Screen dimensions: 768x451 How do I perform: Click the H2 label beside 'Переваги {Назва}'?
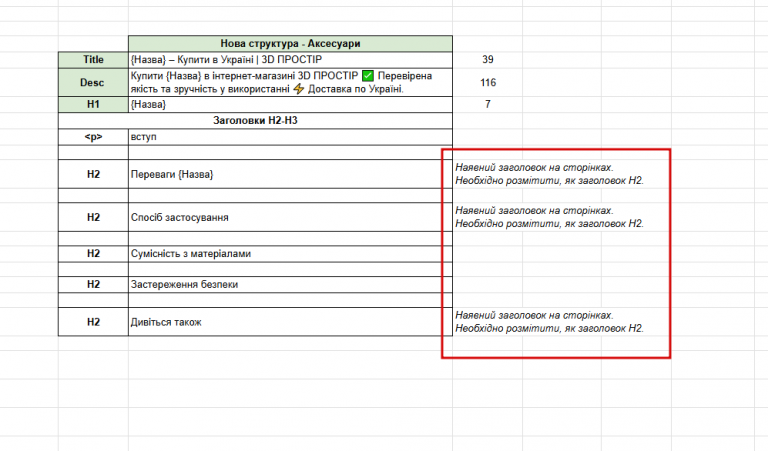pyautogui.click(x=93, y=174)
